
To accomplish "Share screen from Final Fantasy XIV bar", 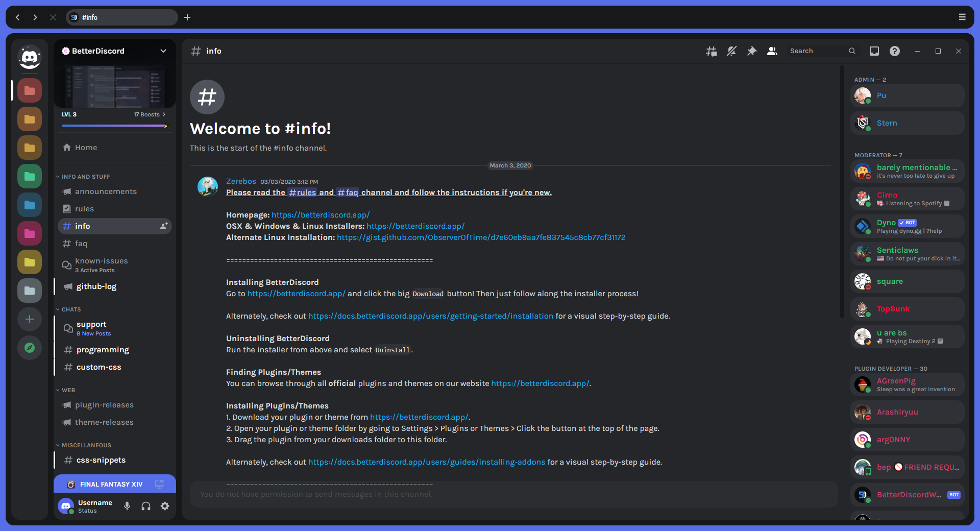I will coord(159,484).
